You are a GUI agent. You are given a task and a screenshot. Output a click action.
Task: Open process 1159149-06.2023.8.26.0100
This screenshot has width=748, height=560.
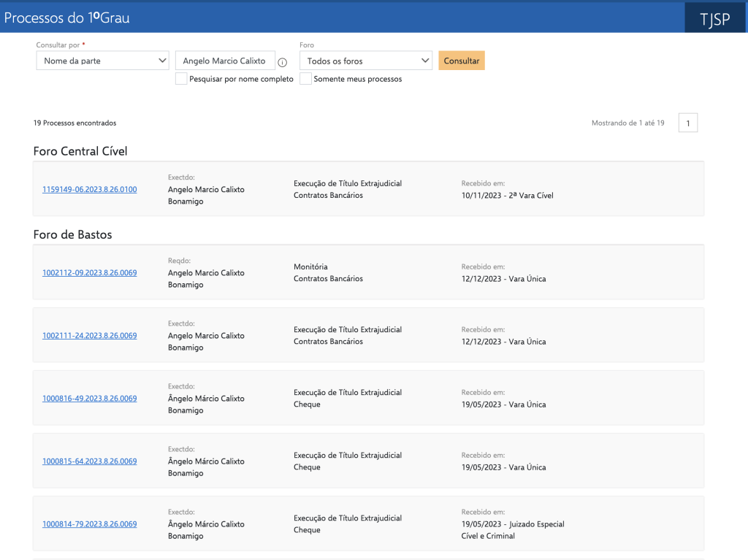tap(89, 190)
